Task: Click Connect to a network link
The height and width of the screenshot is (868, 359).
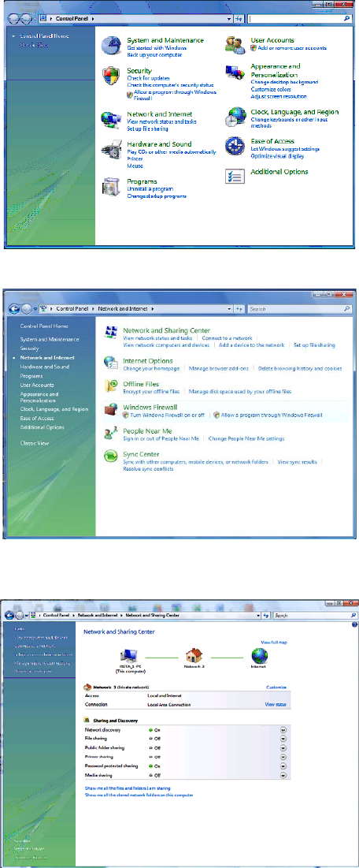Action: click(x=227, y=337)
